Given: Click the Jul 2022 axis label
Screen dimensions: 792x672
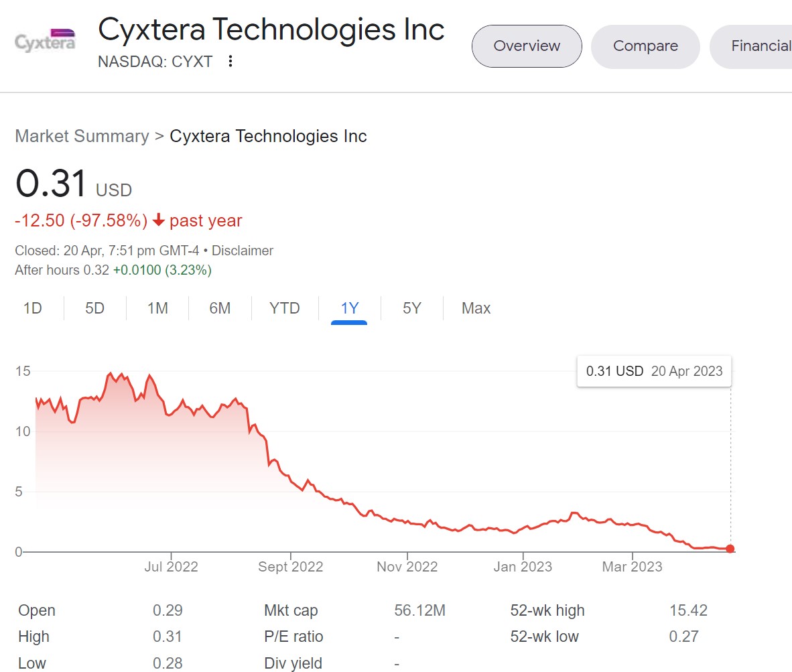Looking at the screenshot, I should [172, 567].
